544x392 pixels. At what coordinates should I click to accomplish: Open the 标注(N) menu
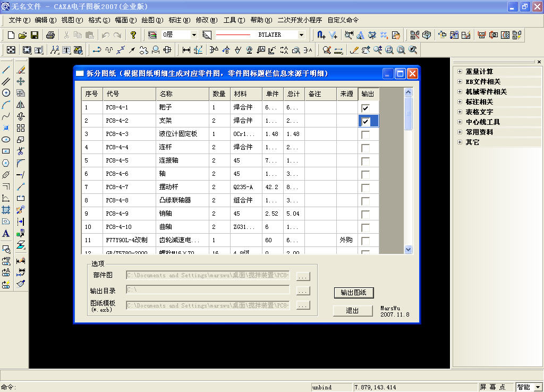click(180, 20)
